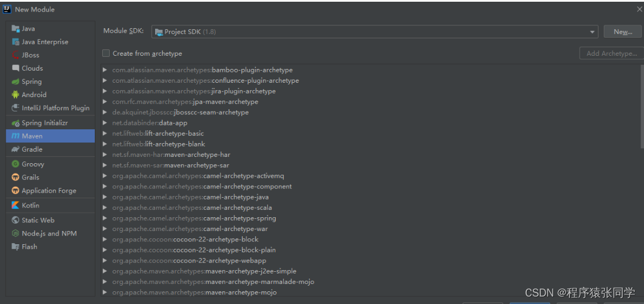The width and height of the screenshot is (644, 304).
Task: Expand jbosscc-seam-archetype entry
Action: (x=105, y=112)
